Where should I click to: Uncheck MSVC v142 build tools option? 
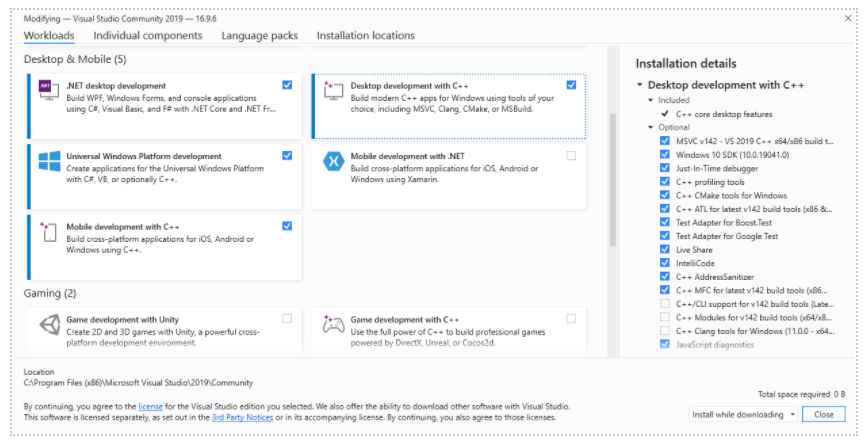tap(665, 141)
